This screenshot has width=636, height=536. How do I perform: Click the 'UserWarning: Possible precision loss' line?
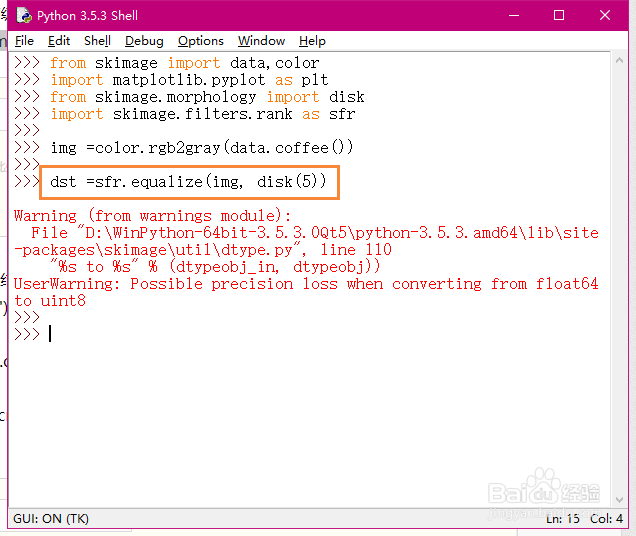coord(306,284)
